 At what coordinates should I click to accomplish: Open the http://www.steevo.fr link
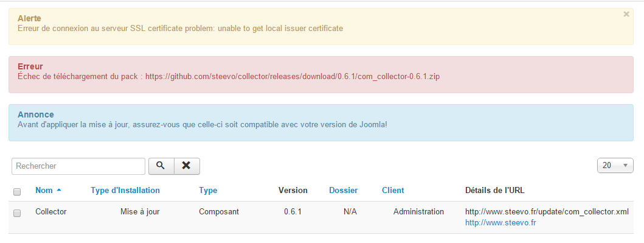coord(500,223)
